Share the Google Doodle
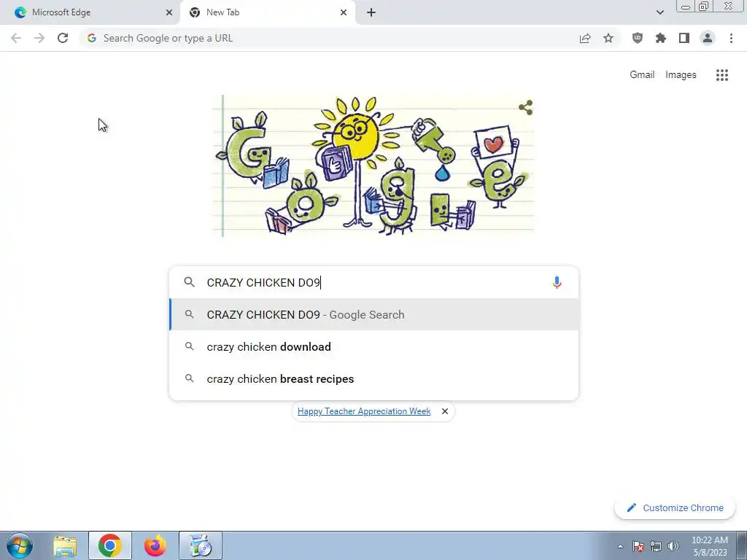Viewport: 747px width, 560px height. pos(525,108)
